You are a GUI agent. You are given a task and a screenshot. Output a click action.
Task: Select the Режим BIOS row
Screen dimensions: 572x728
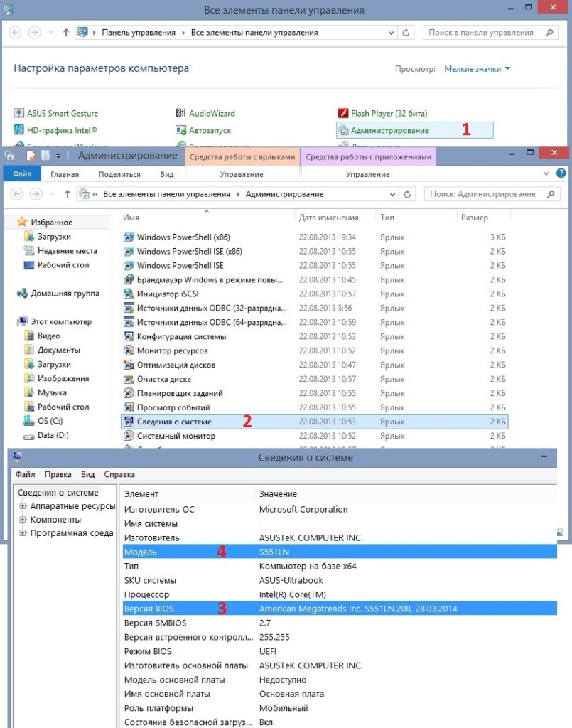pos(340,651)
